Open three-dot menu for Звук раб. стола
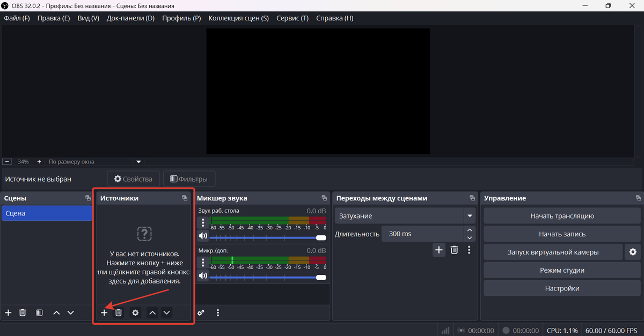Image resolution: width=644 pixels, height=336 pixels. [x=203, y=222]
